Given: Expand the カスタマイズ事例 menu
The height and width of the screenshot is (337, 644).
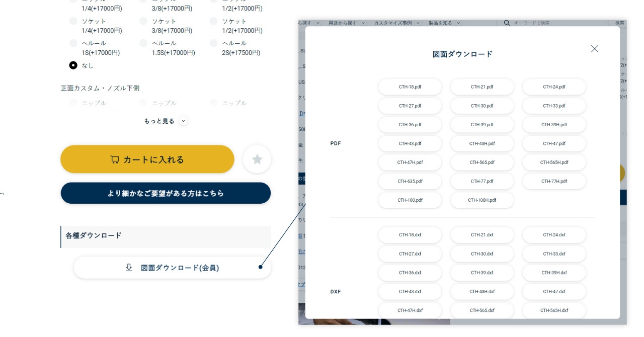Looking at the screenshot, I should [396, 23].
